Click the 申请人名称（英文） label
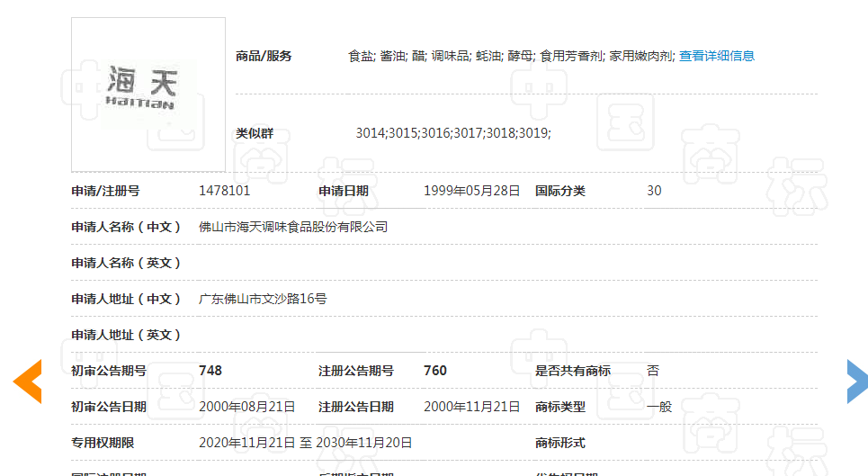The width and height of the screenshot is (868, 476). click(x=126, y=263)
